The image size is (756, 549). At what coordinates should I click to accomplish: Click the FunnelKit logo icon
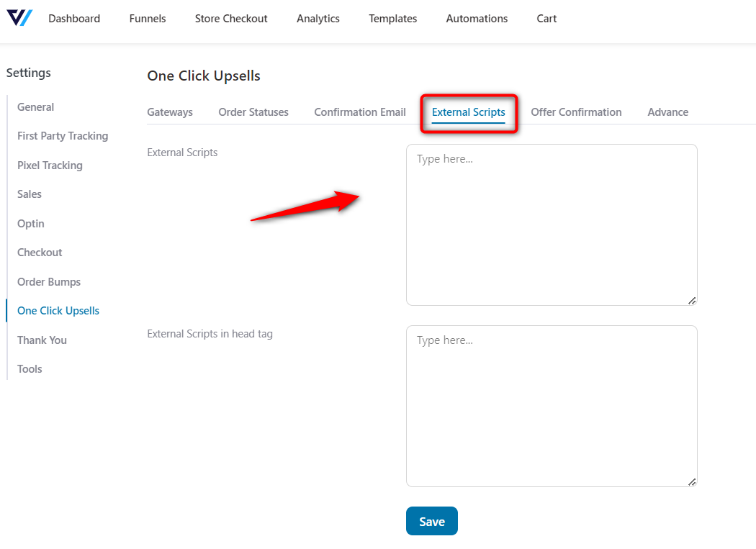[19, 18]
